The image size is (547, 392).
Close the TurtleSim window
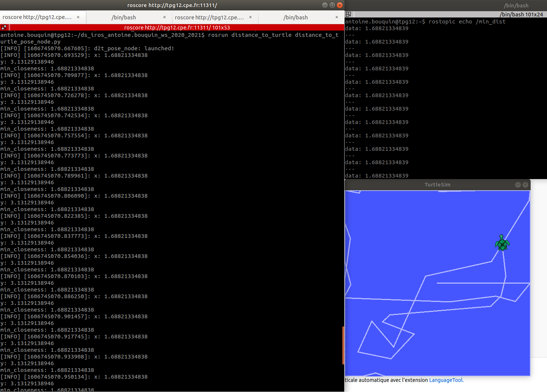pos(525,185)
